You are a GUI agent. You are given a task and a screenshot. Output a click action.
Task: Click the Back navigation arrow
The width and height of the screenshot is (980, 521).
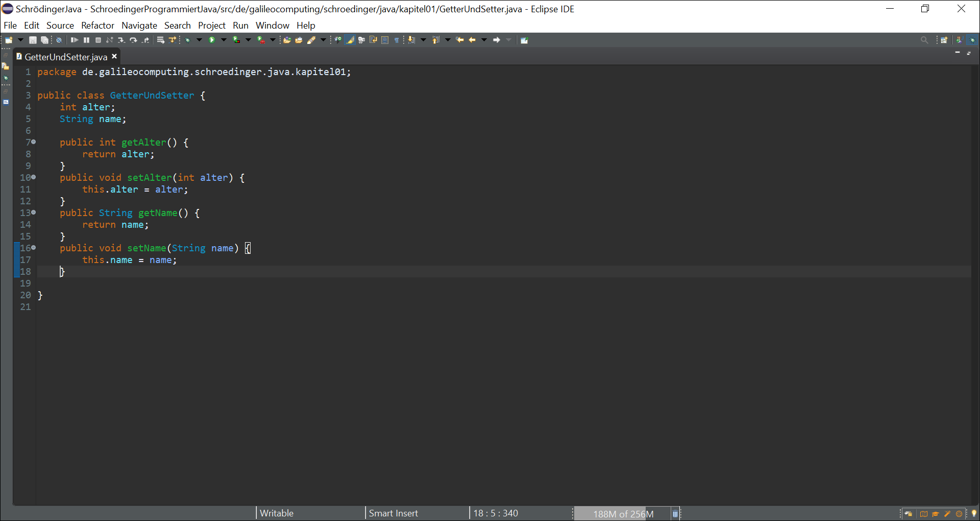pyautogui.click(x=472, y=40)
